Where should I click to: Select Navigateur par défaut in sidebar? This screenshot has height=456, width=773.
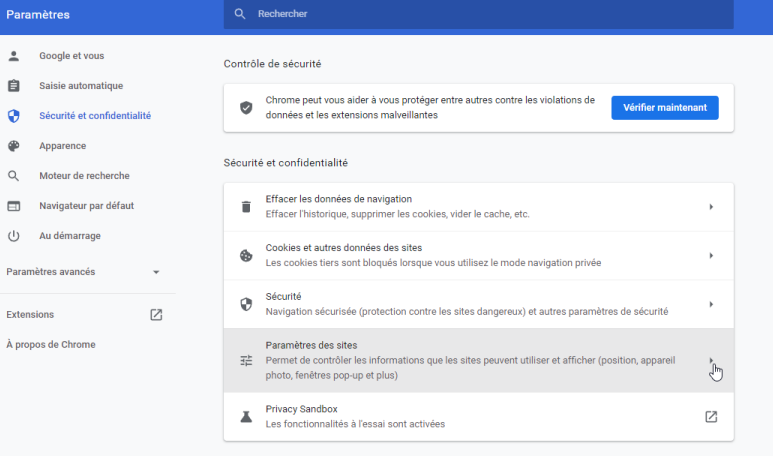[x=86, y=206]
